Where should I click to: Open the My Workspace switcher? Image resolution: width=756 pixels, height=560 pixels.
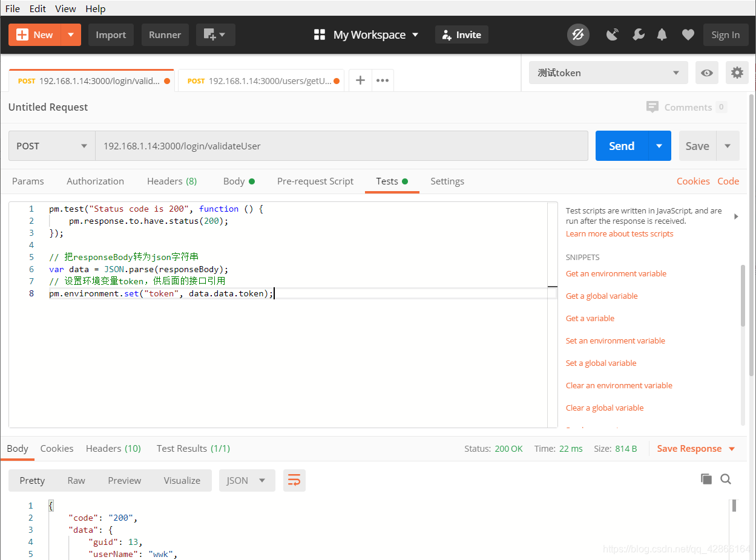pyautogui.click(x=366, y=34)
